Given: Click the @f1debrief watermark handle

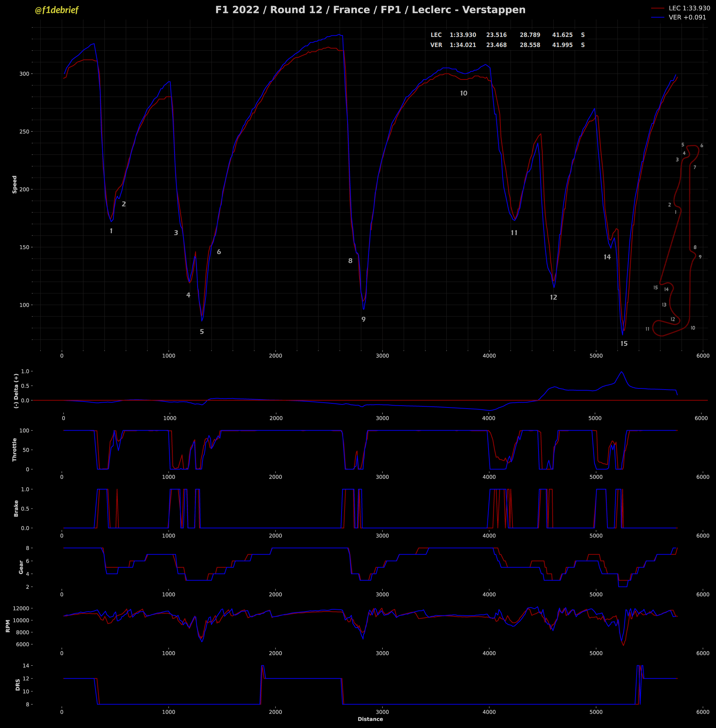Looking at the screenshot, I should point(56,10).
